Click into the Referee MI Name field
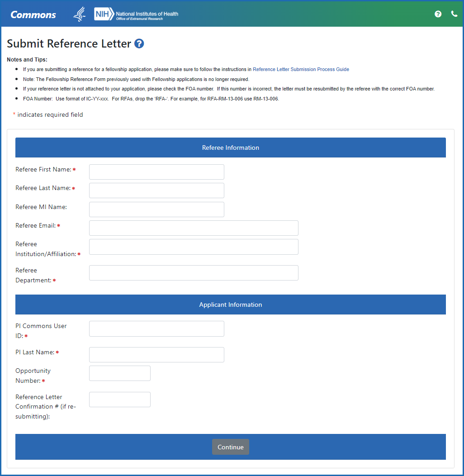This screenshot has height=476, width=464. pos(156,209)
